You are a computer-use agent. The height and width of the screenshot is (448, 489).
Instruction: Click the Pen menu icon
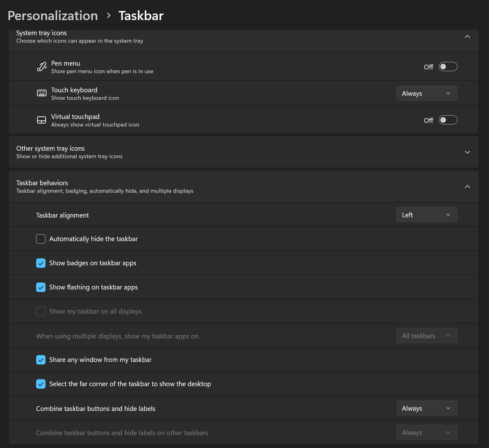pos(42,67)
